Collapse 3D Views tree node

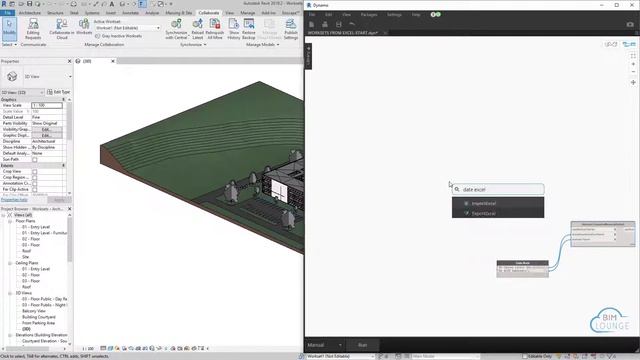10,293
